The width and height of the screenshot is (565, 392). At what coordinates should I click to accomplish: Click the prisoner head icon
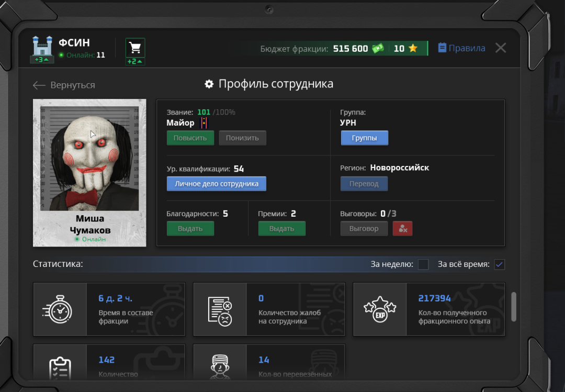point(220,367)
